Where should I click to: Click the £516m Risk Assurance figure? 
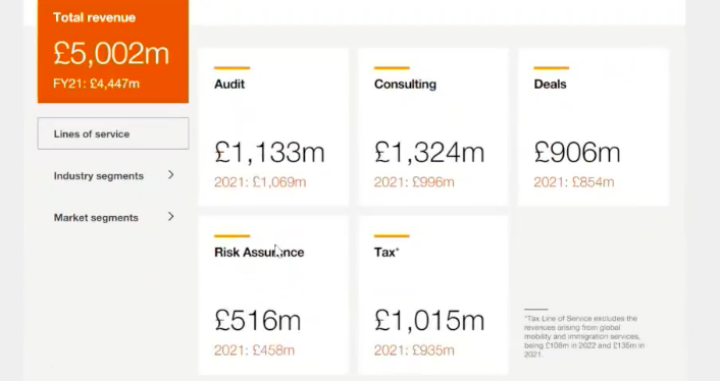click(258, 320)
